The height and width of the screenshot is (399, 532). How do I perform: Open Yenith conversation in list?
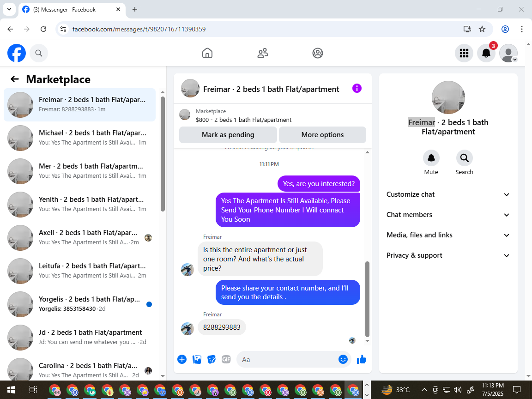[80, 205]
